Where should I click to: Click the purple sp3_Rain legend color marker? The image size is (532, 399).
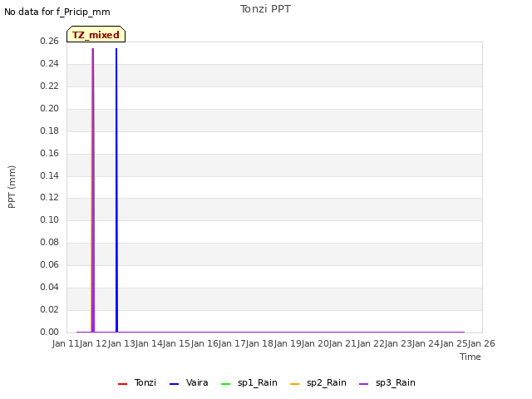click(x=364, y=384)
